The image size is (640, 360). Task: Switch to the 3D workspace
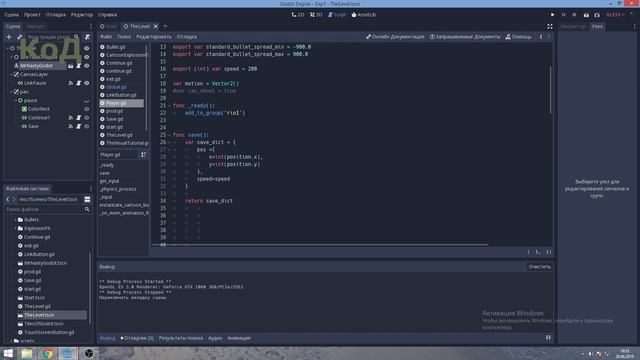316,15
